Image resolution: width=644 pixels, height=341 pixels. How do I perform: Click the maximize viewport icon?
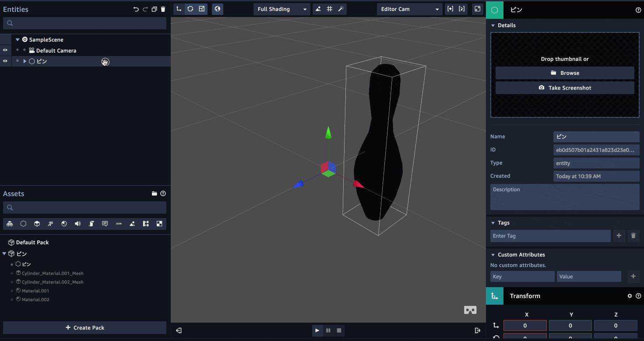point(477,9)
